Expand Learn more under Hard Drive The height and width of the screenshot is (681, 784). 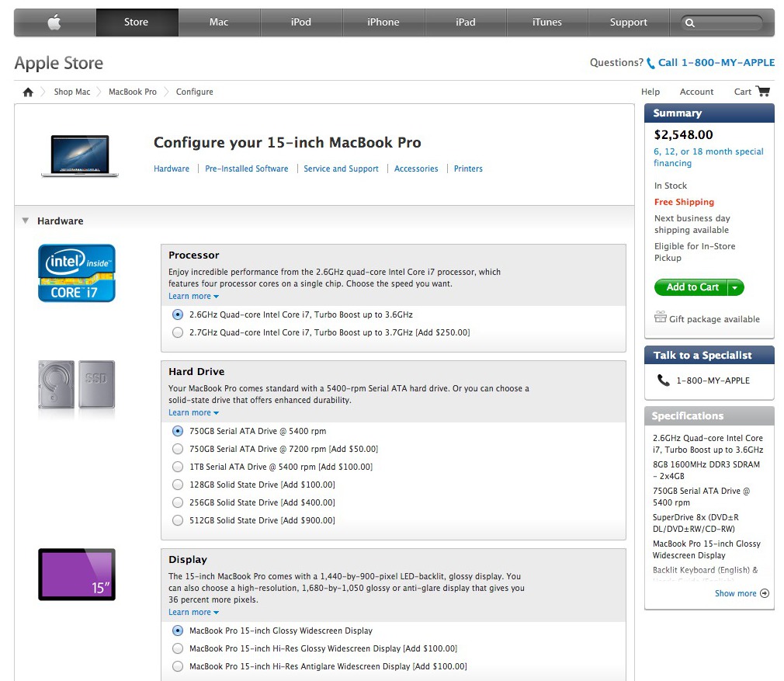point(193,412)
